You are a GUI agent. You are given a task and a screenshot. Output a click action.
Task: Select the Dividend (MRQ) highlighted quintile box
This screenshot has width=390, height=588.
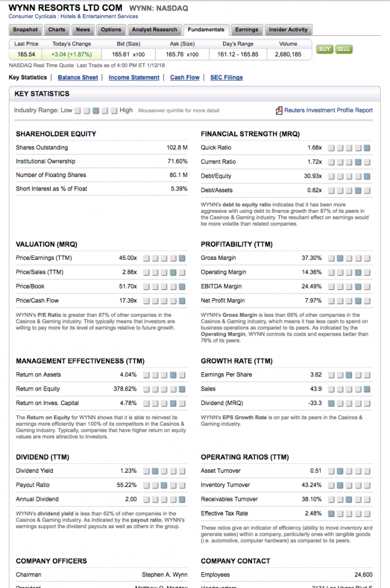pyautogui.click(x=331, y=403)
